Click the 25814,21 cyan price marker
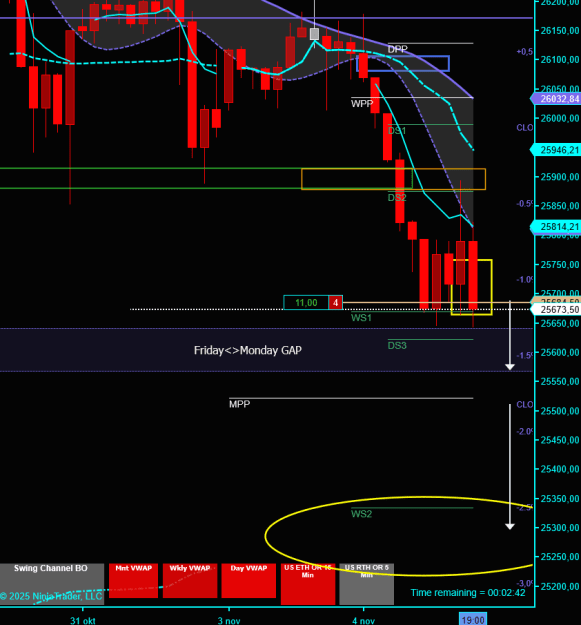Image resolution: width=581 pixels, height=625 pixels. pyautogui.click(x=555, y=226)
